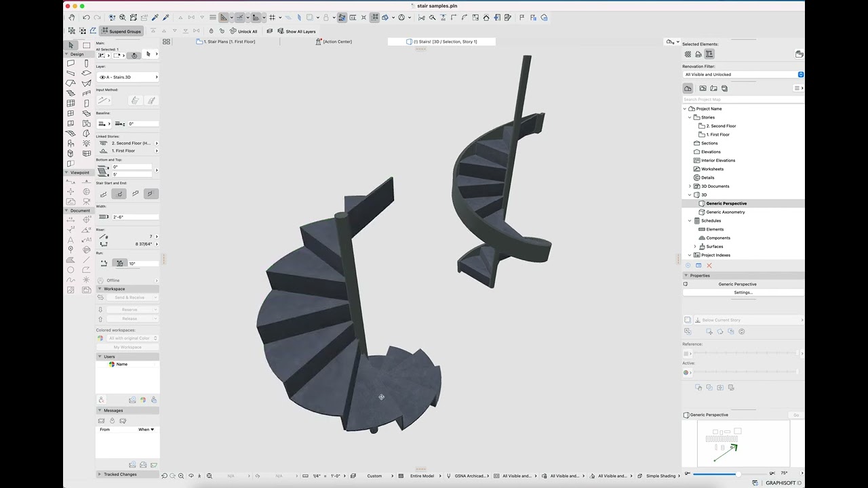This screenshot has width=868, height=488.
Task: Select the Marquee tool in toolbox
Action: (x=87, y=45)
